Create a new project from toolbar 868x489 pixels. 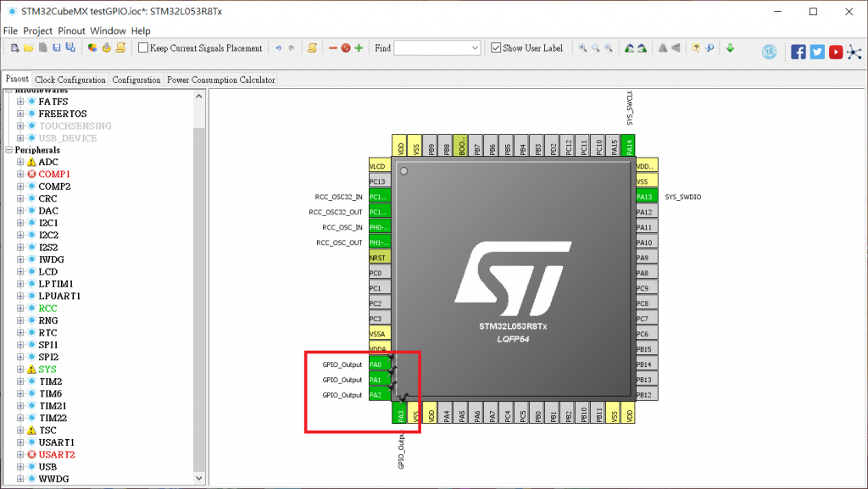click(x=15, y=48)
